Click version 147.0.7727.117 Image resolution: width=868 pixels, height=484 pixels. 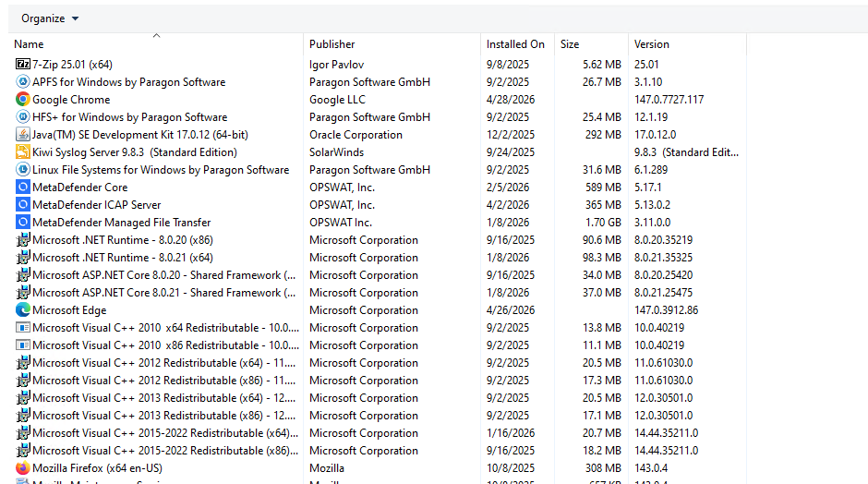[669, 100]
